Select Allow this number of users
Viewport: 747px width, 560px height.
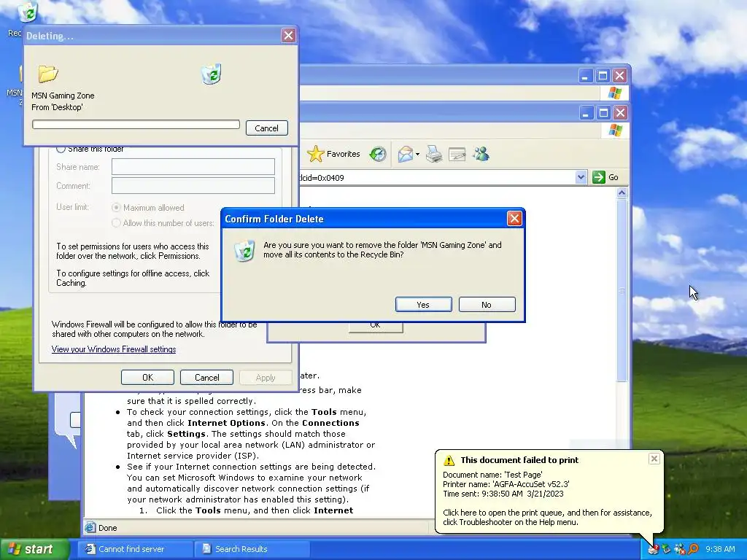(116, 223)
